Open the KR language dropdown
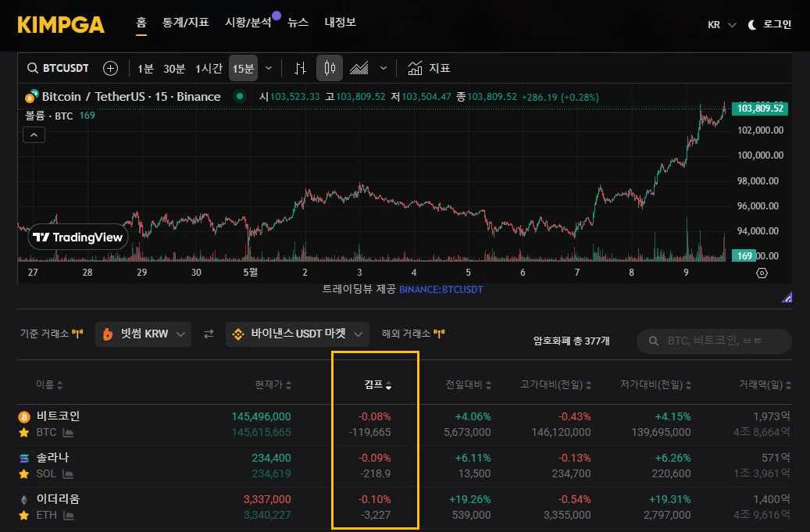This screenshot has width=810, height=532. point(722,25)
